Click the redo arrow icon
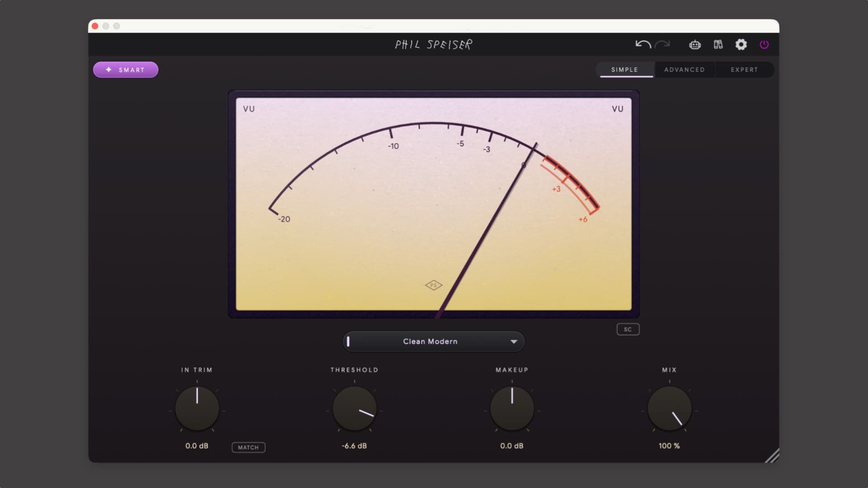The height and width of the screenshot is (488, 868). click(x=662, y=44)
